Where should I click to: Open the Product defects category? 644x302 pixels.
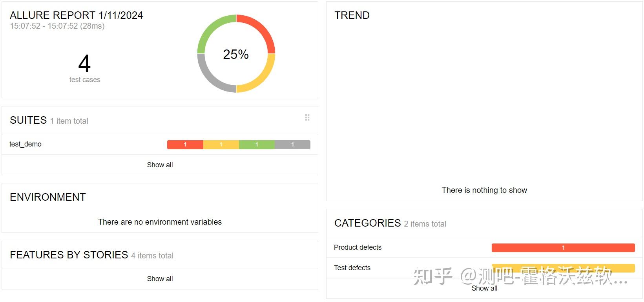tap(358, 247)
